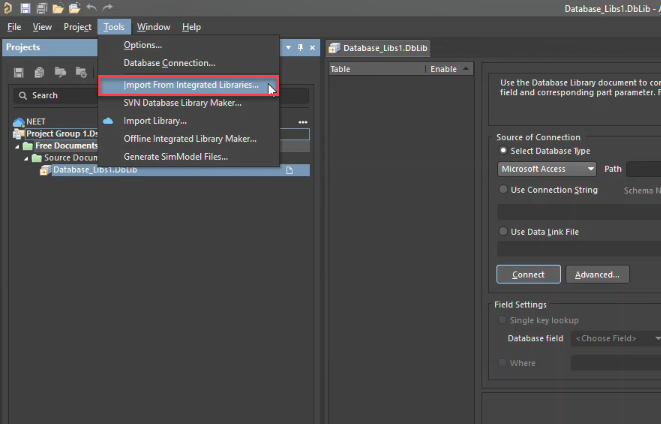This screenshot has height=424, width=661.
Task: Click the Path input field
Action: tap(644, 169)
